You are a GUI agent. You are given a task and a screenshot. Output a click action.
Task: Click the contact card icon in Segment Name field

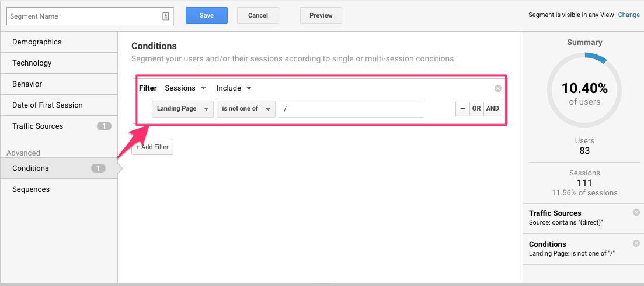click(x=166, y=16)
